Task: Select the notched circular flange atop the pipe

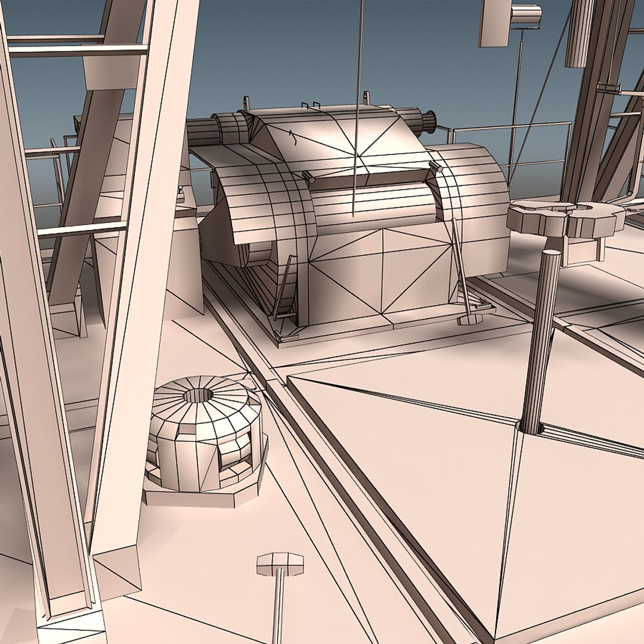Action: tap(565, 218)
